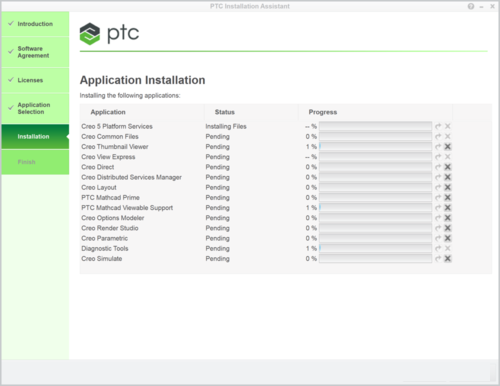Retry arrow for Creo Options Modeler
500x386 pixels.
click(438, 218)
